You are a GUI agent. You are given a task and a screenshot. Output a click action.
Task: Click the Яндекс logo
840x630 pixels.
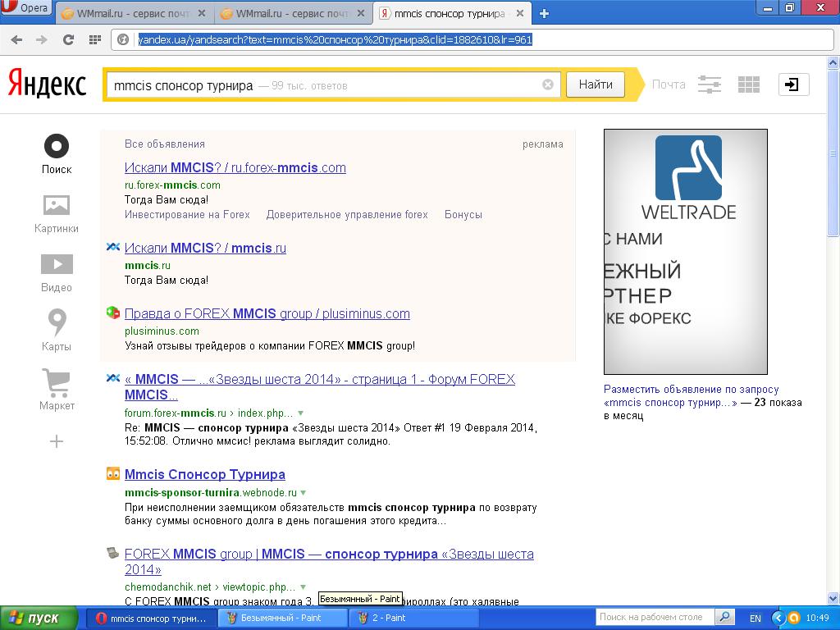(47, 84)
